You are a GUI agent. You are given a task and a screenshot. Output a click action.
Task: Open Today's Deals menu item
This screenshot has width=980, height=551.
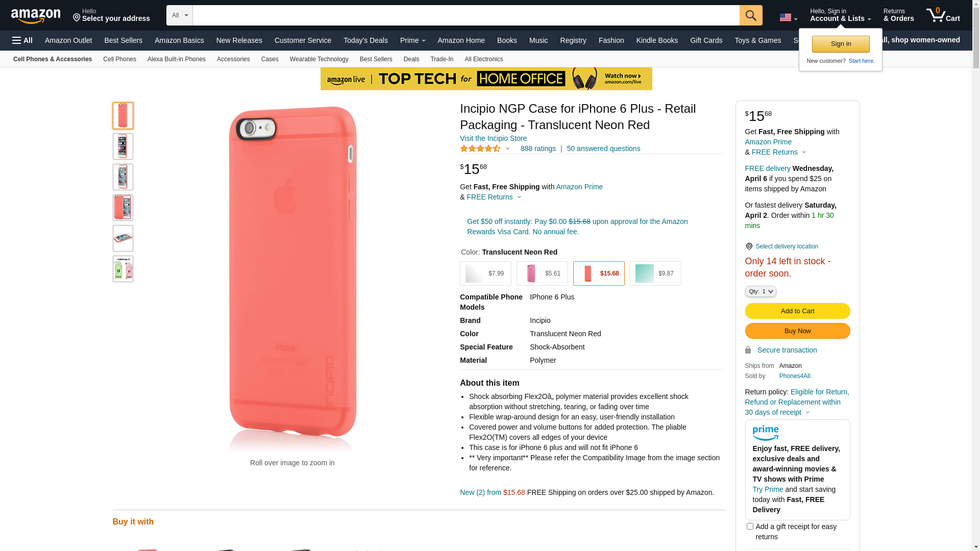[365, 40]
